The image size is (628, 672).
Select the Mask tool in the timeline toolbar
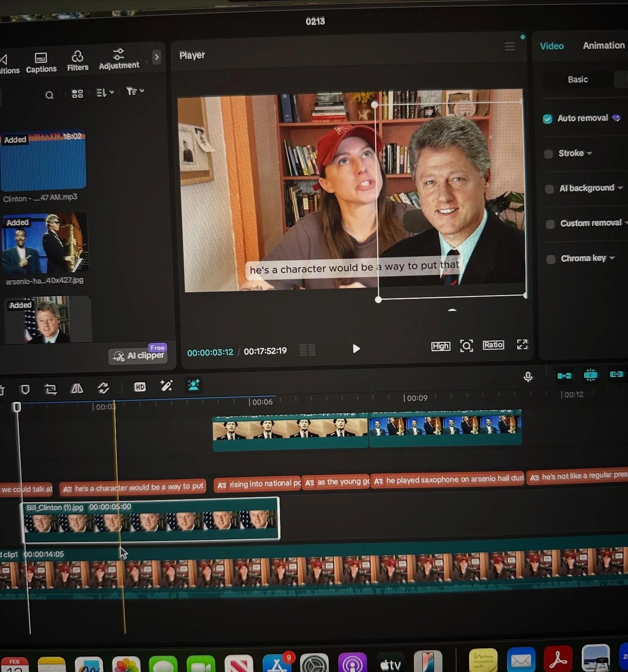[x=26, y=389]
